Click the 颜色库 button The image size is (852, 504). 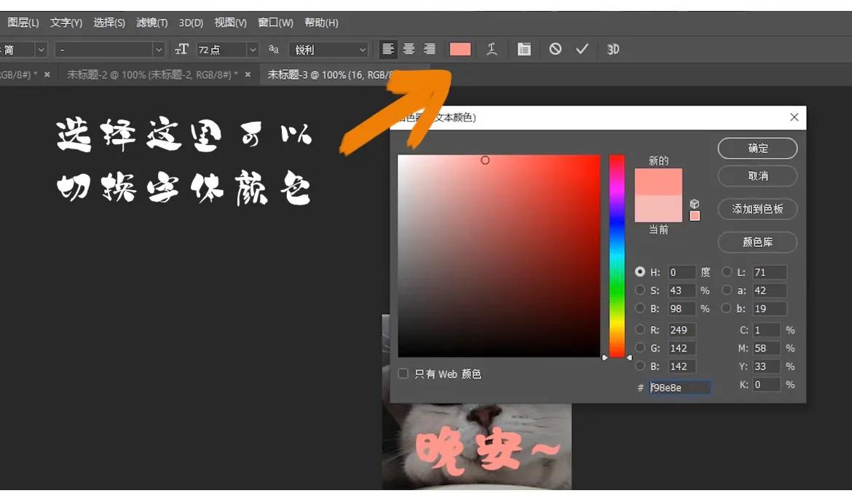tap(757, 242)
